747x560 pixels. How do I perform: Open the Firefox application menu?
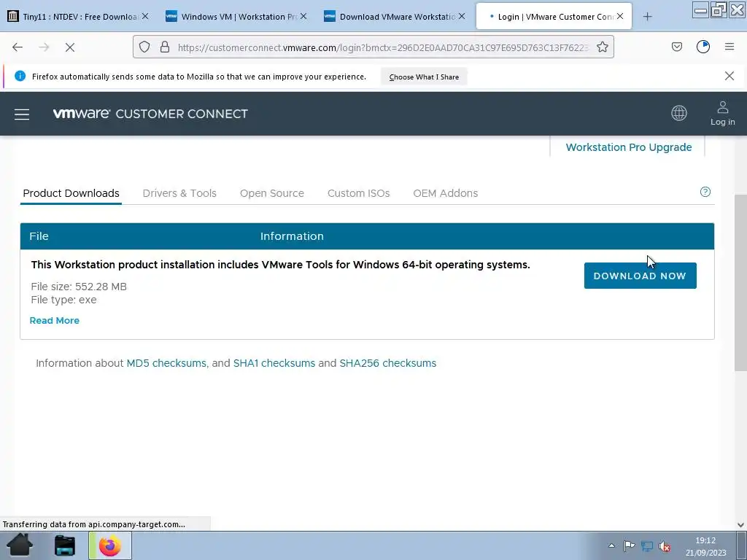(x=729, y=47)
